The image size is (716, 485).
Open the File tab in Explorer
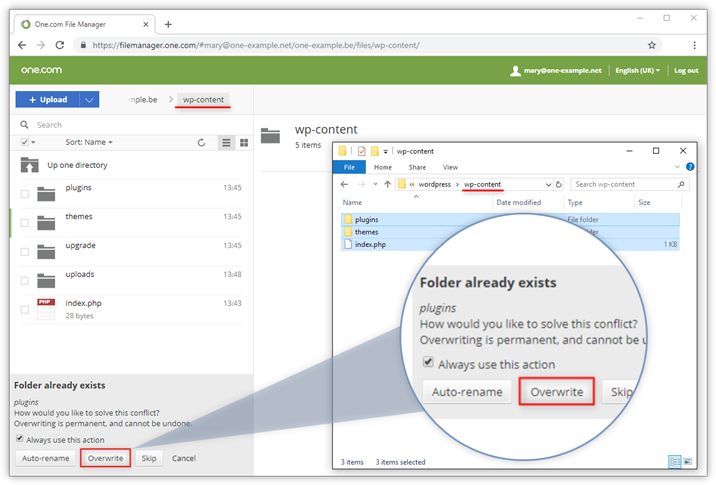click(349, 167)
